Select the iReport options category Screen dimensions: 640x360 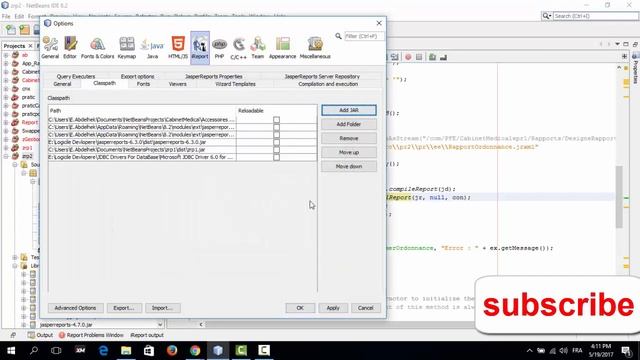(200, 48)
